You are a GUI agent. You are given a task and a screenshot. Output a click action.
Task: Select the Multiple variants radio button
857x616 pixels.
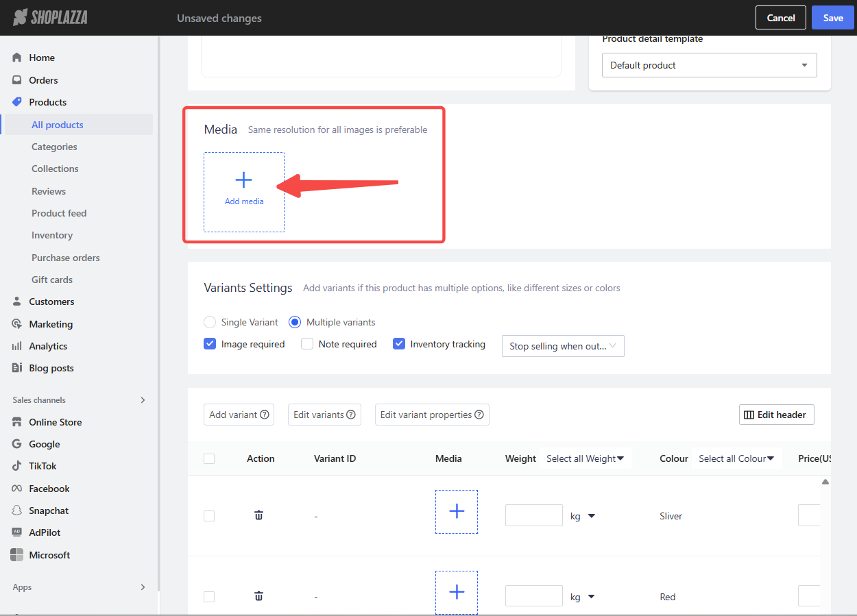[295, 322]
